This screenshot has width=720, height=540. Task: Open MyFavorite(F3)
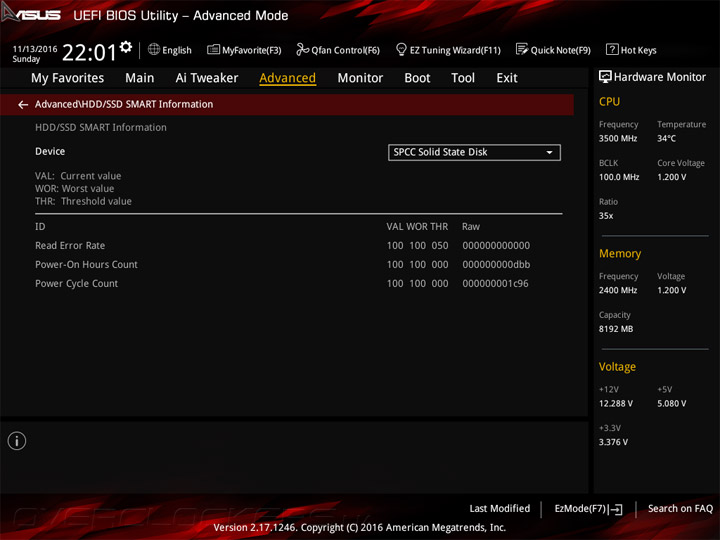click(244, 50)
